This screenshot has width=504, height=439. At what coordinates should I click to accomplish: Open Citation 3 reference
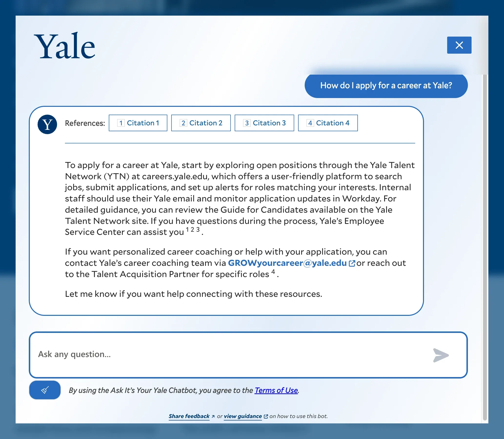264,123
